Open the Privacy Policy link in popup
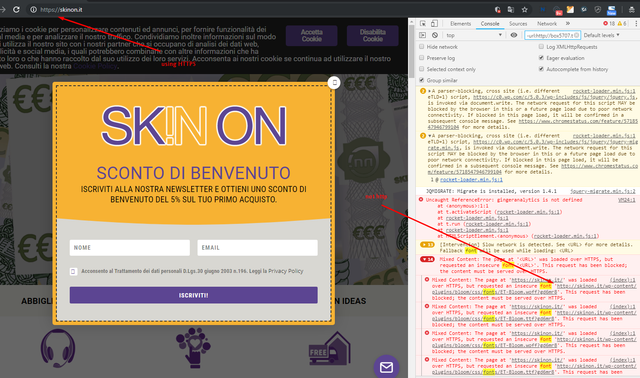This screenshot has width=640, height=378. [286, 271]
